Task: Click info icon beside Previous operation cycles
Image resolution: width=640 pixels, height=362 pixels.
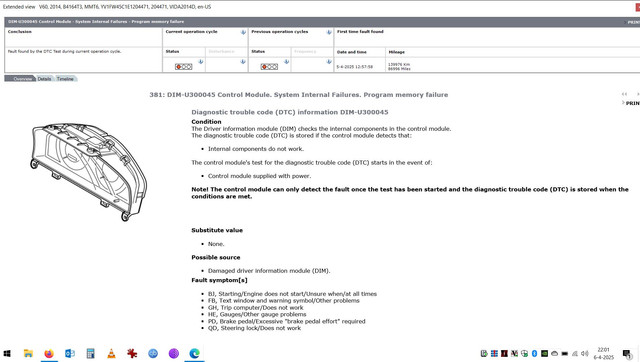Action: pos(329,32)
